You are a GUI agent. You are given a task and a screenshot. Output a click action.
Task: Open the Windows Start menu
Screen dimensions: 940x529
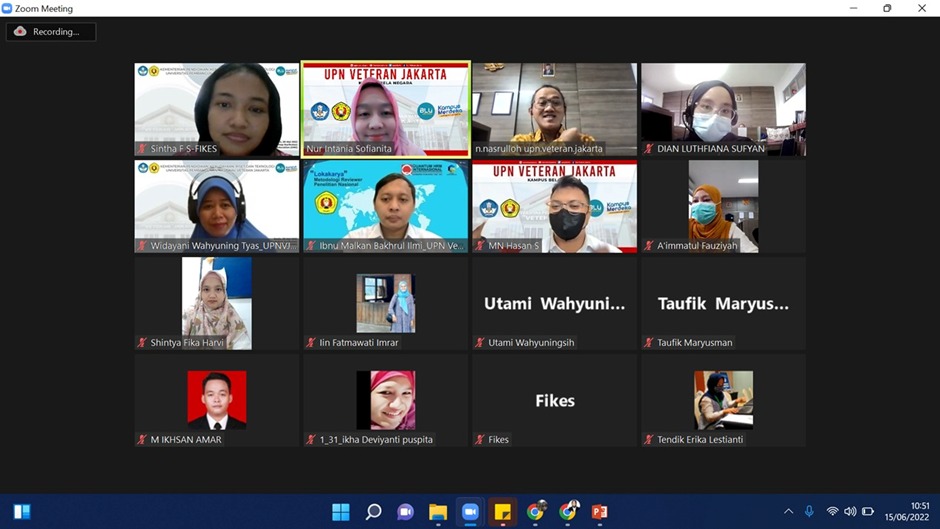click(x=341, y=512)
